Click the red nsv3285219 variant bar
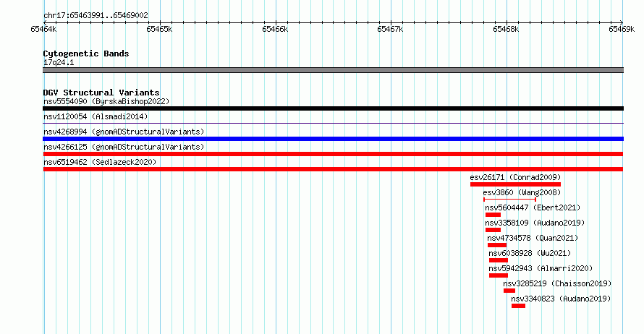 509,291
